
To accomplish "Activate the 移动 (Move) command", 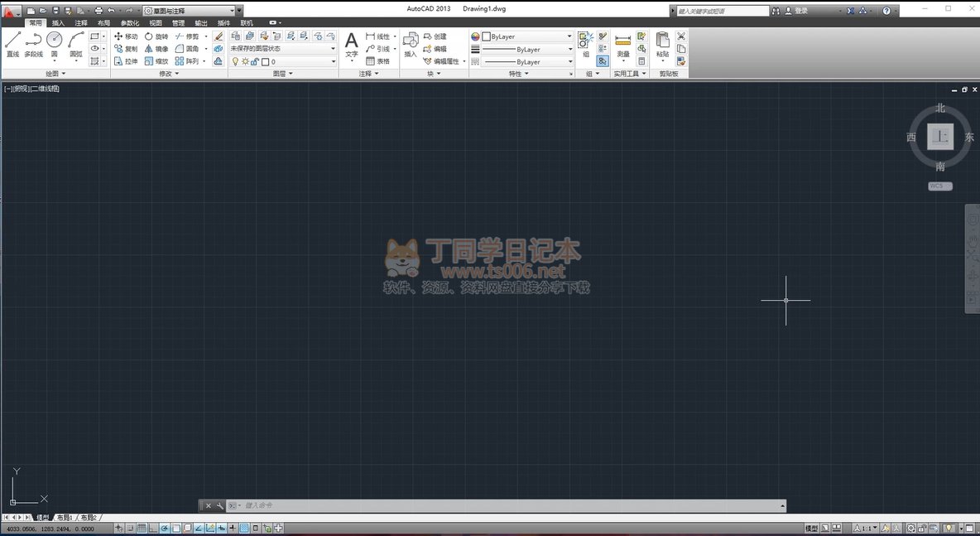I will click(126, 36).
